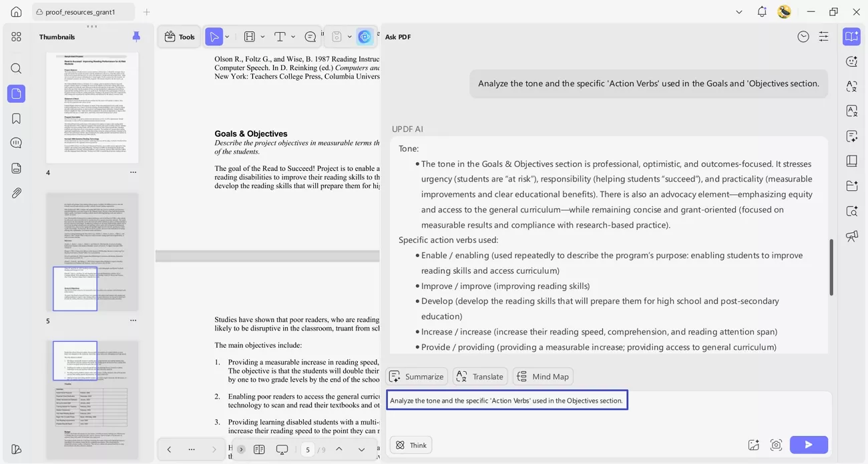Select the cursor selection tool

tap(214, 37)
